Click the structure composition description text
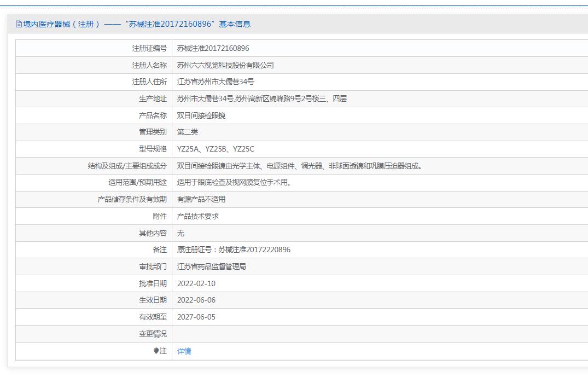This screenshot has width=588, height=377. tap(300, 166)
